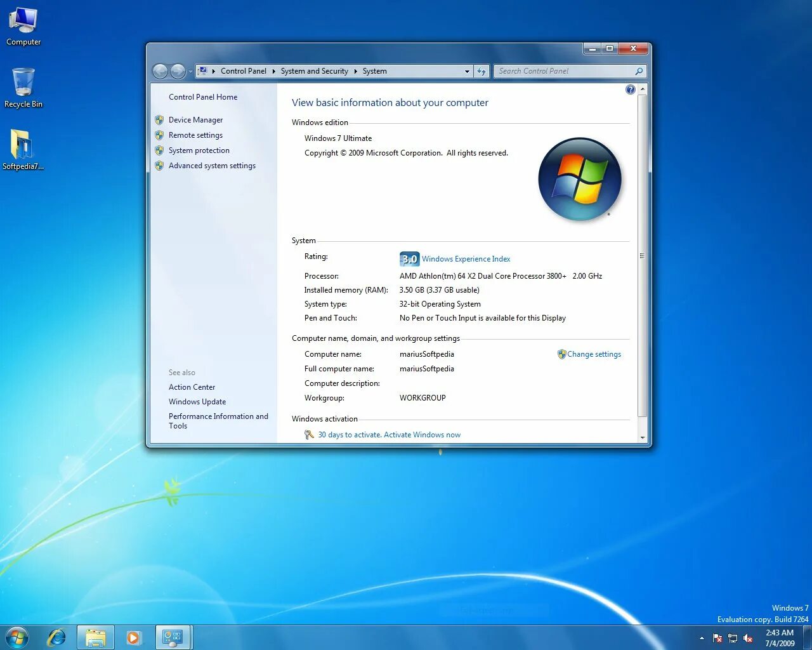
Task: Launch Internet Explorer from taskbar
Action: pyautogui.click(x=56, y=637)
